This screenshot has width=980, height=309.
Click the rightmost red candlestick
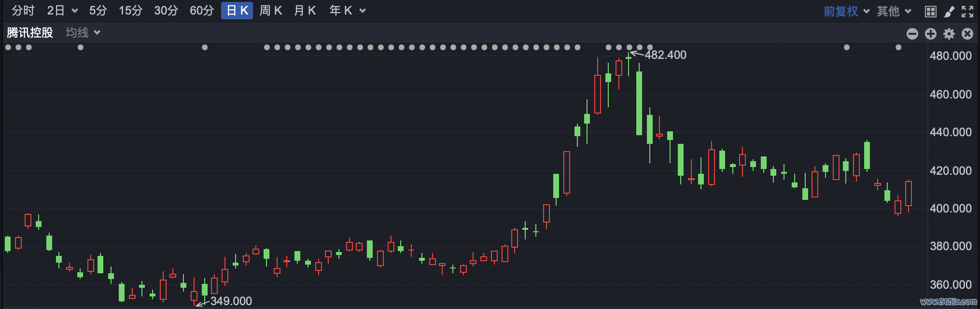tap(909, 194)
